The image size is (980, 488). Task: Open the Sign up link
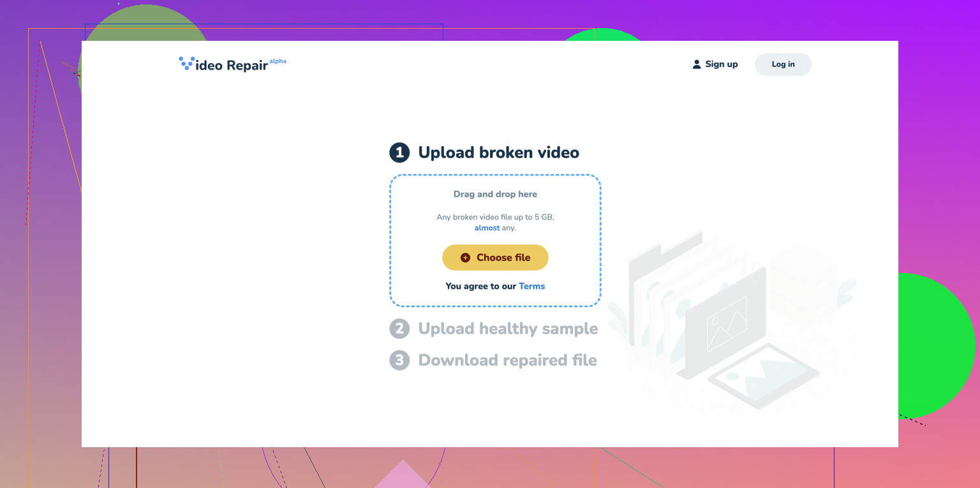[722, 64]
